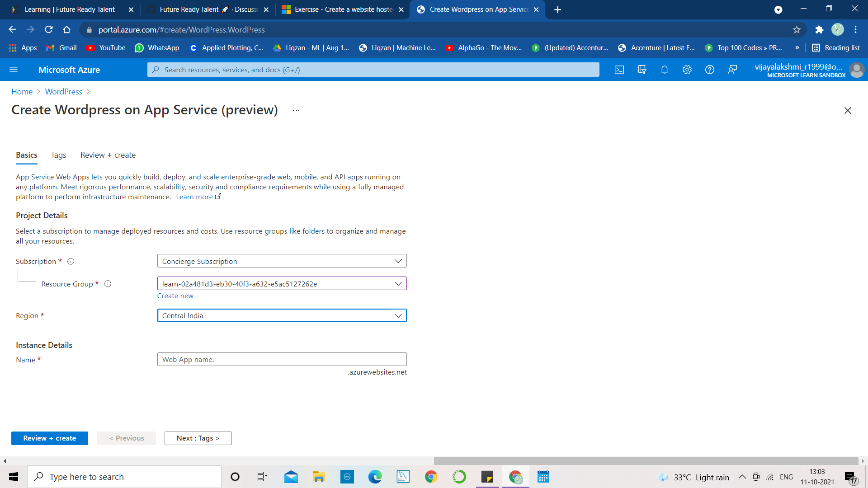Open portal settings gear icon
Screen dimensions: 868x488
tap(687, 70)
